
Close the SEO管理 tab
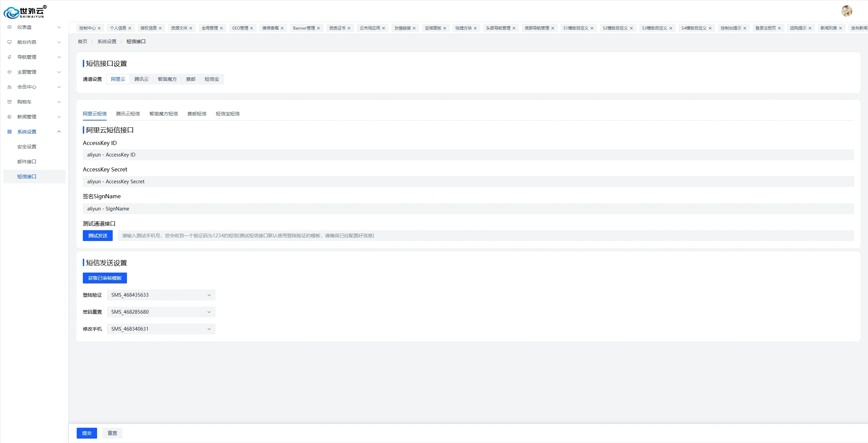tap(252, 28)
